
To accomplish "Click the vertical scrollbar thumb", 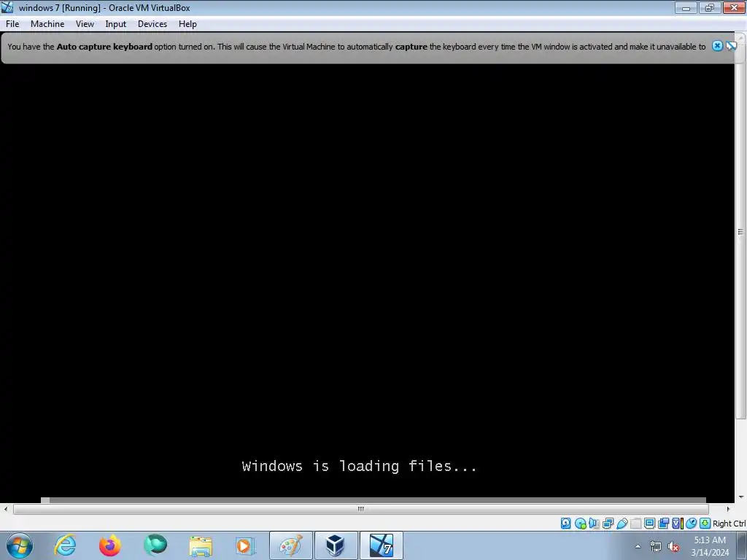I will tap(740, 232).
